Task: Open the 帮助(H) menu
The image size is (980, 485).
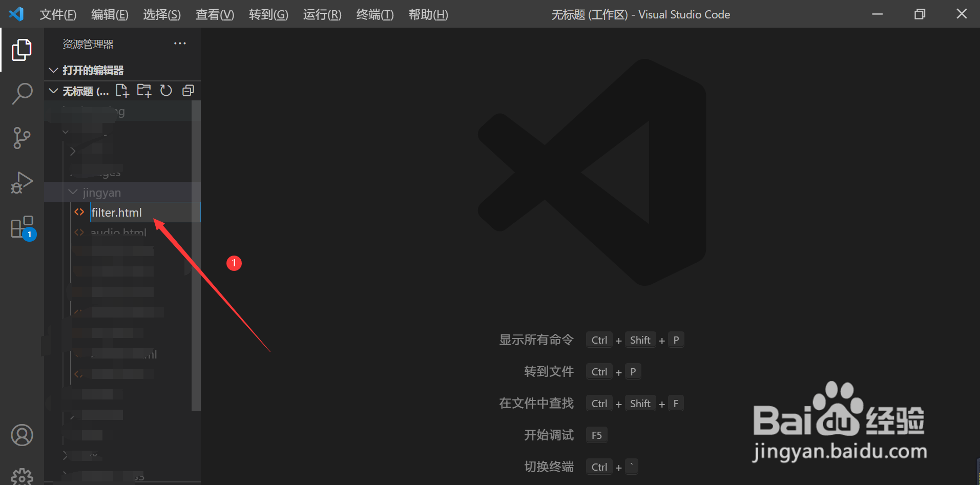Action: click(428, 14)
